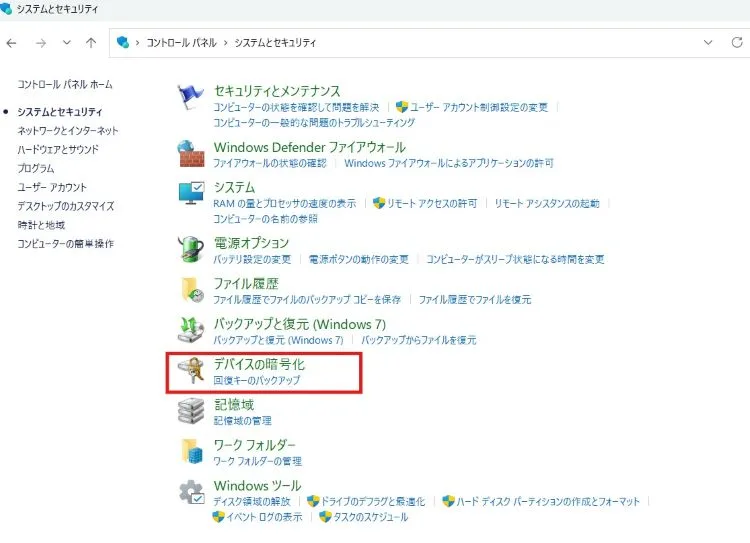This screenshot has height=543, width=750.
Task: Expand the address bar history dropdown chevron
Action: click(708, 43)
